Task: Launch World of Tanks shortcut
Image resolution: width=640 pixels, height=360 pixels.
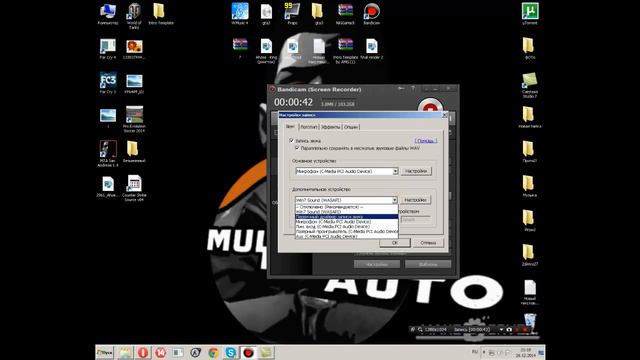Action: pyautogui.click(x=134, y=16)
